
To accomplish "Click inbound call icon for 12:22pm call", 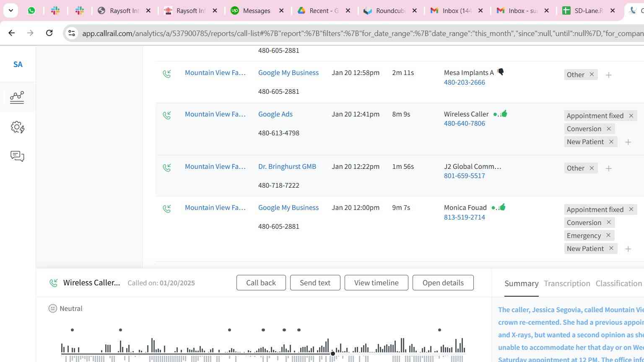I will click(167, 168).
